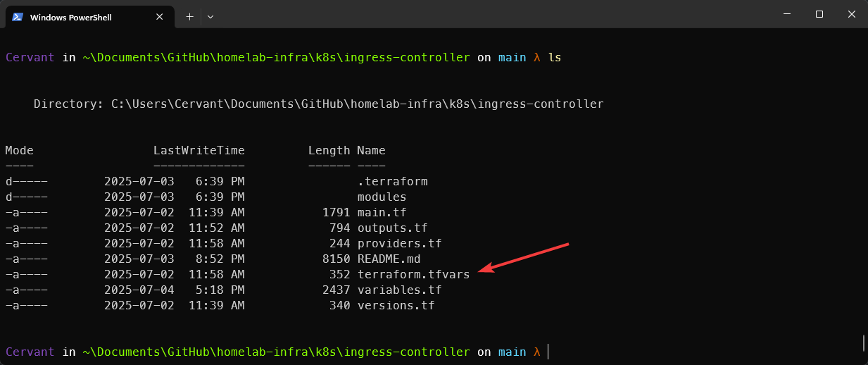868x365 pixels.
Task: Close the Windows PowerShell tab
Action: (x=161, y=17)
